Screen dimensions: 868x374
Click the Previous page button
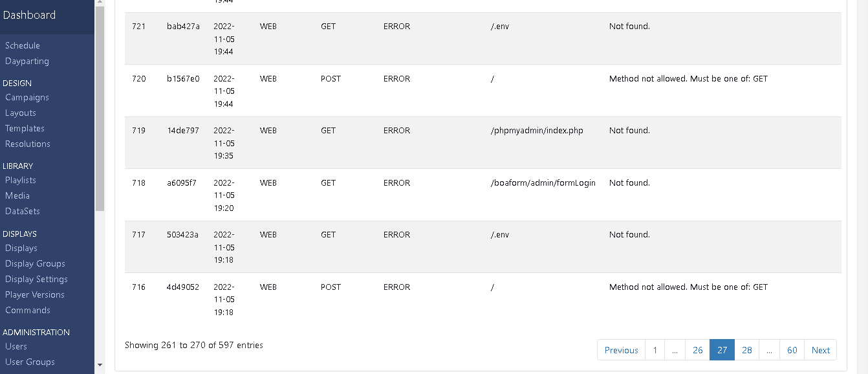point(621,350)
